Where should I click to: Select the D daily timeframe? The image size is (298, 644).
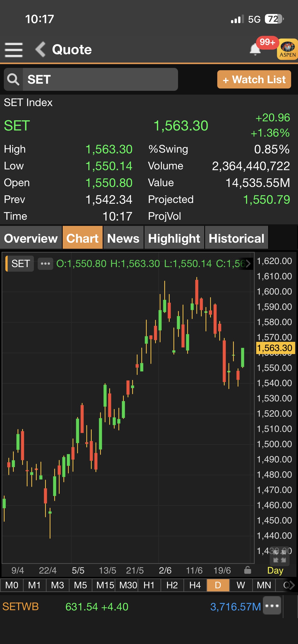218,585
